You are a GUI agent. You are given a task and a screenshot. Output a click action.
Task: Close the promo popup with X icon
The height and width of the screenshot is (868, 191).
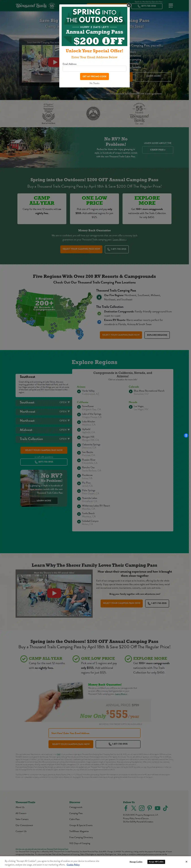coord(128,5)
